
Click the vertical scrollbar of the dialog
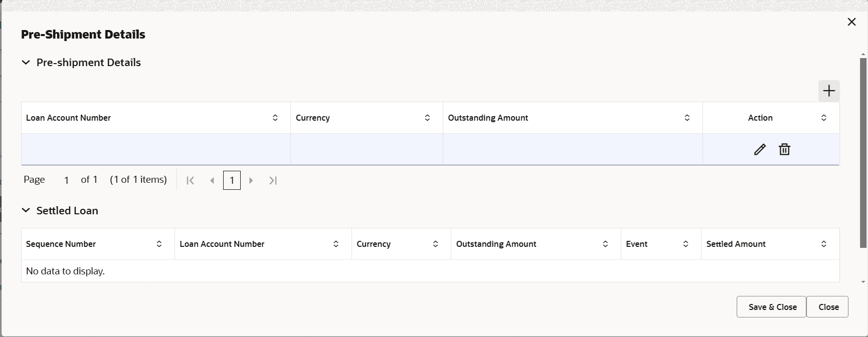(x=863, y=150)
